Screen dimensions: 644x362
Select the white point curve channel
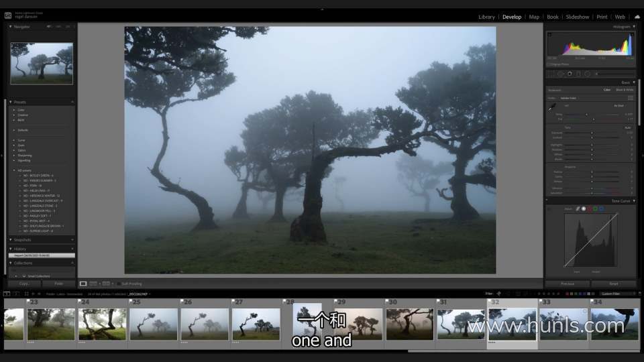[584, 209]
